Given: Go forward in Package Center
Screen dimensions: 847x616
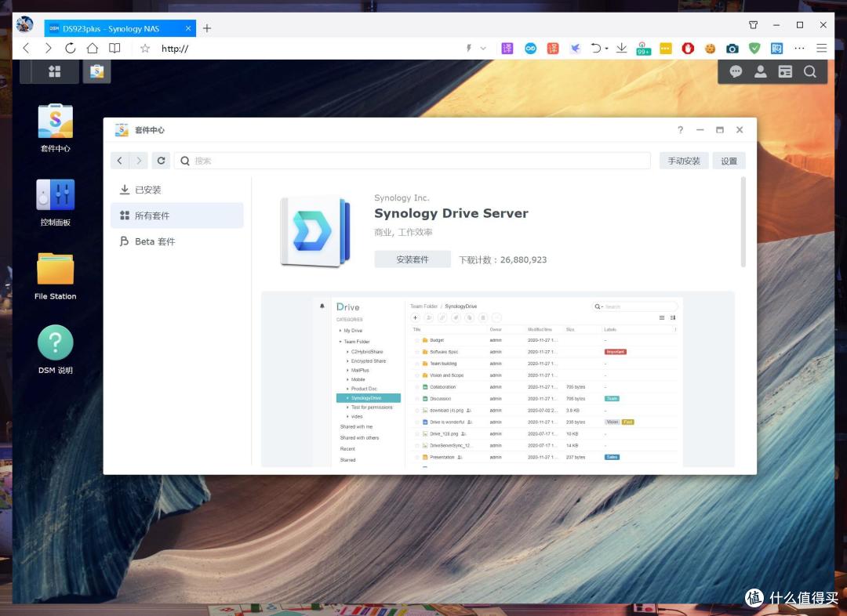Looking at the screenshot, I should click(x=139, y=161).
